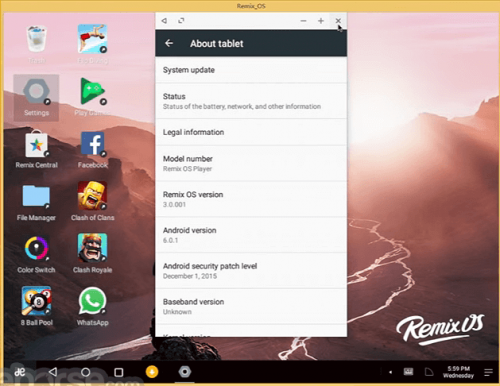Open Legal information
The image size is (500, 386).
(251, 132)
